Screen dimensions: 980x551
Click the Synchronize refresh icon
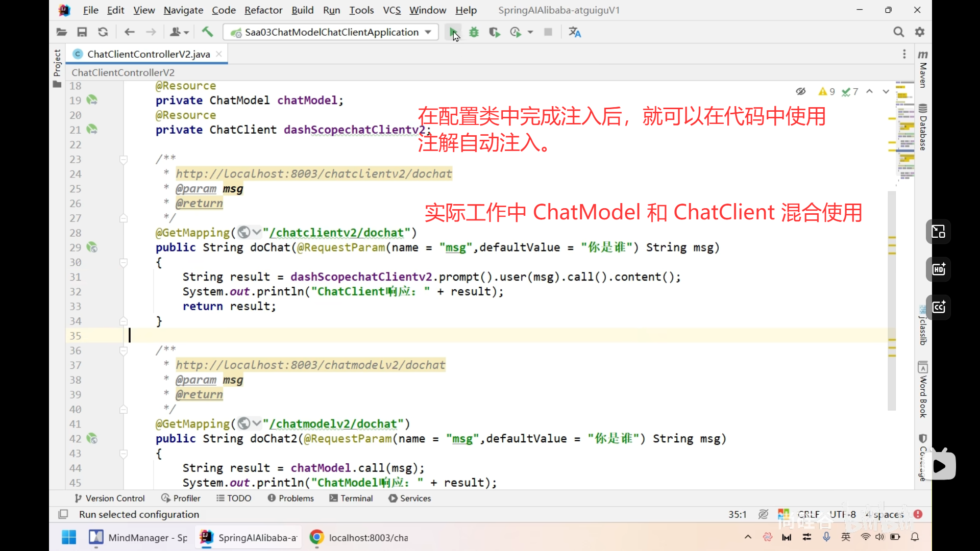(x=103, y=32)
